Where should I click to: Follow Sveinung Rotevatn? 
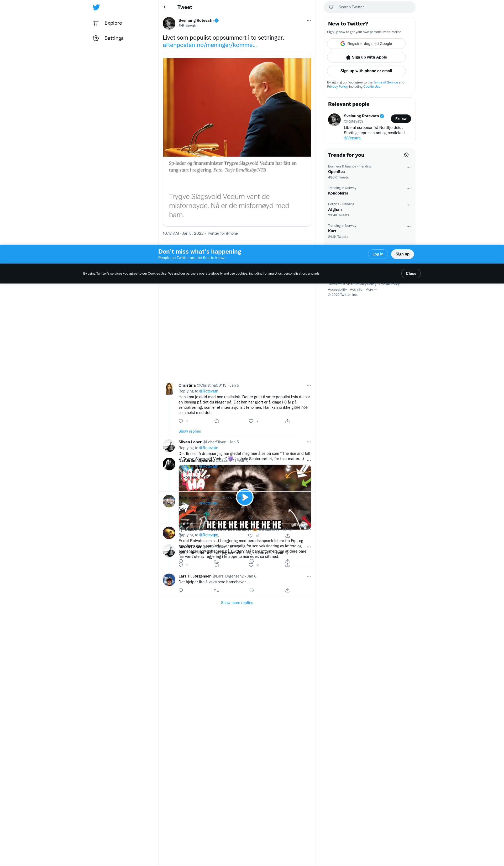pos(401,119)
